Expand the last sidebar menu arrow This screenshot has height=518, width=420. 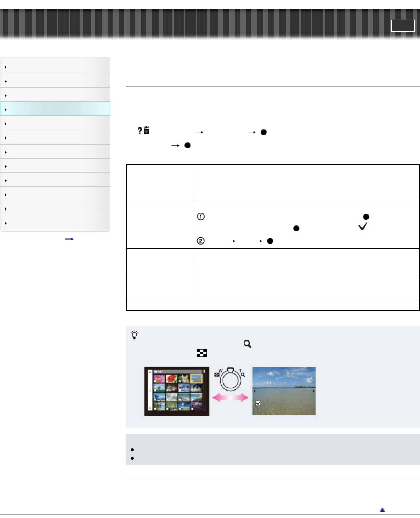(x=6, y=223)
